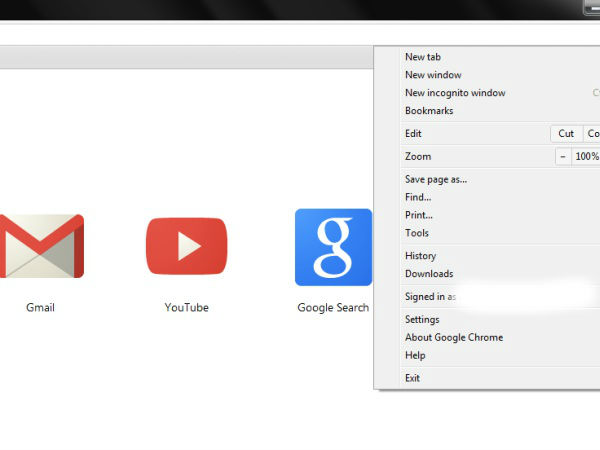Choose Exit to quit Chrome

413,378
